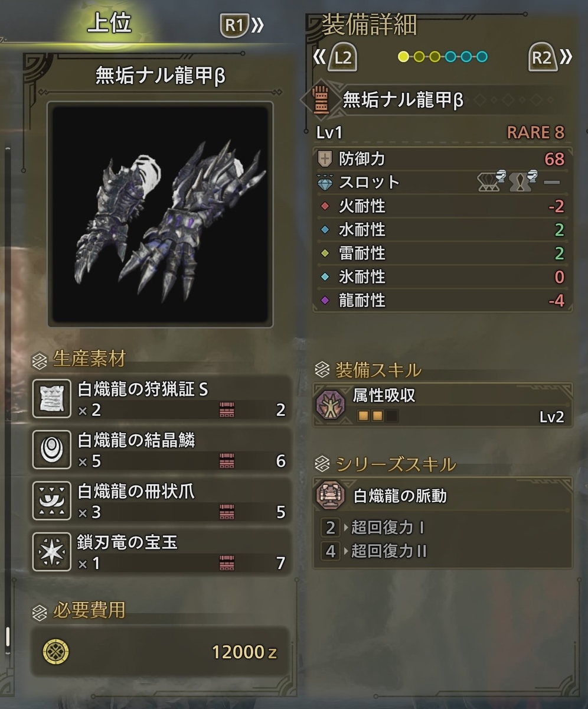
Task: Select the 白熾龍の結晶鱗 scale icon
Action: click(52, 451)
